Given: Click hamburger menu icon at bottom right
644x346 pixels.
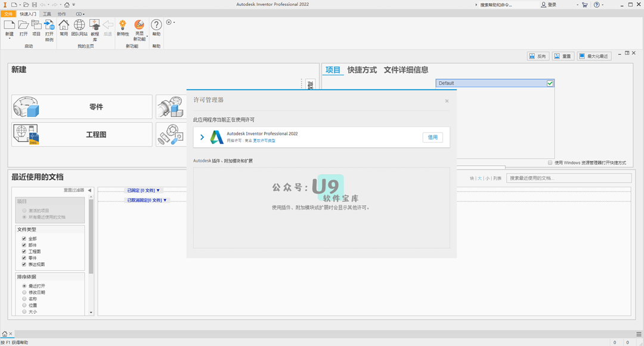Looking at the screenshot, I should pos(639,334).
